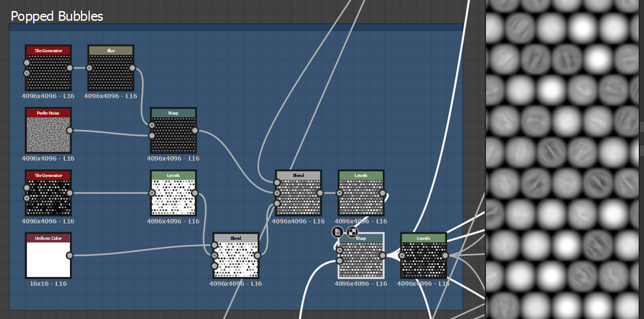Click top input of Blend fed by Uniform Color
The width and height of the screenshot is (644, 319).
point(214,245)
